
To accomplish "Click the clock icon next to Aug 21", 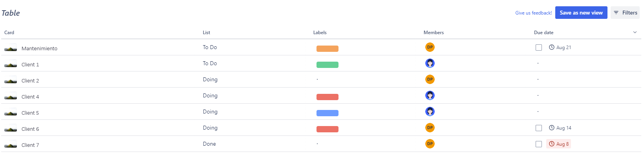I will pyautogui.click(x=552, y=47).
